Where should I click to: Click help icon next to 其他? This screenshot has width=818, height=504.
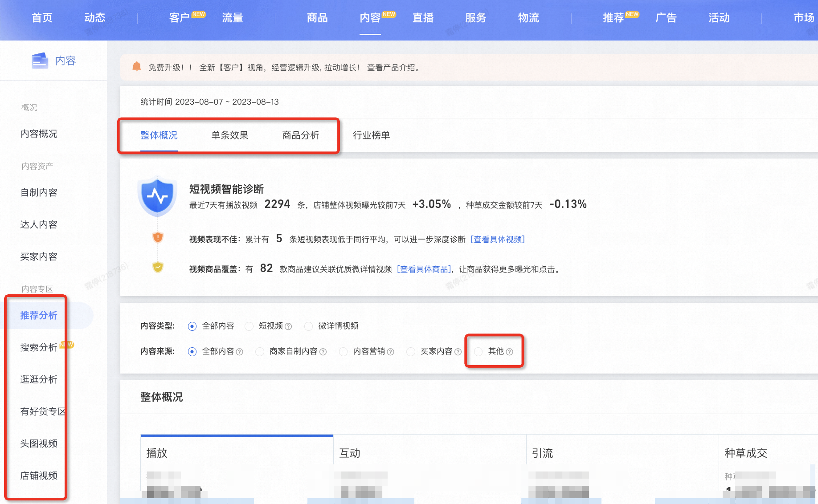(509, 352)
